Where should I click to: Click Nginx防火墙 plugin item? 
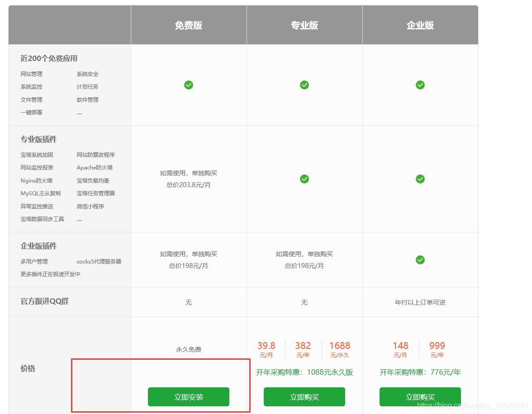(36, 180)
